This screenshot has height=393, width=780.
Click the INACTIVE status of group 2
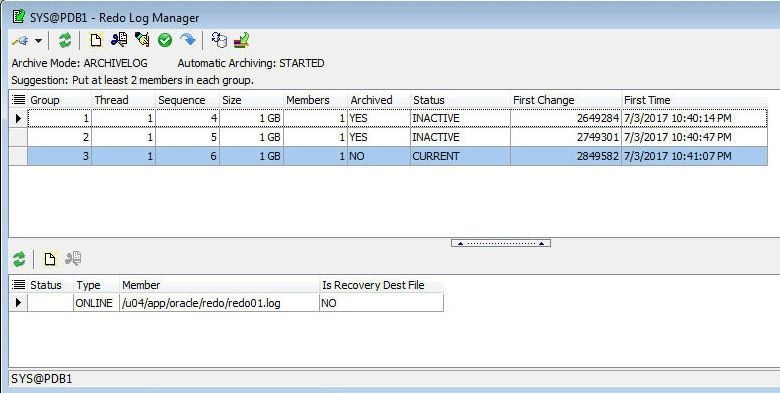[x=461, y=137]
